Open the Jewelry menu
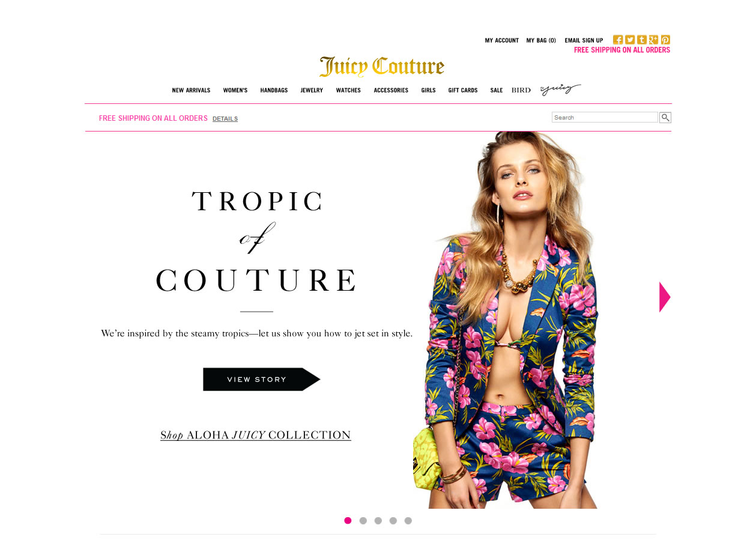Image resolution: width=756 pixels, height=543 pixels. coord(312,91)
